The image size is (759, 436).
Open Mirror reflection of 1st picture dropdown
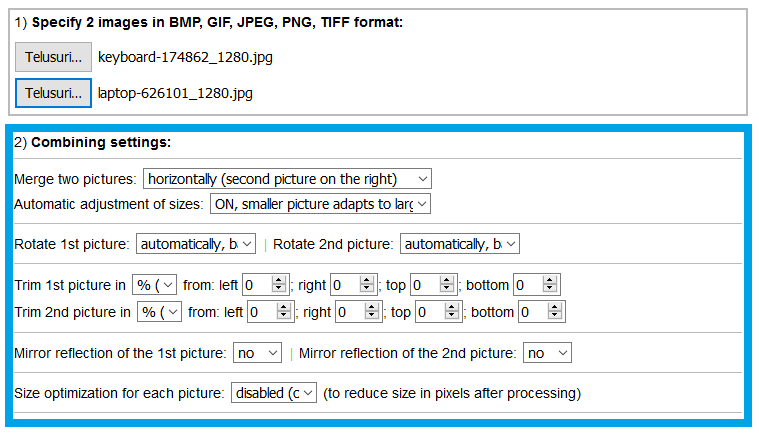pos(257,353)
